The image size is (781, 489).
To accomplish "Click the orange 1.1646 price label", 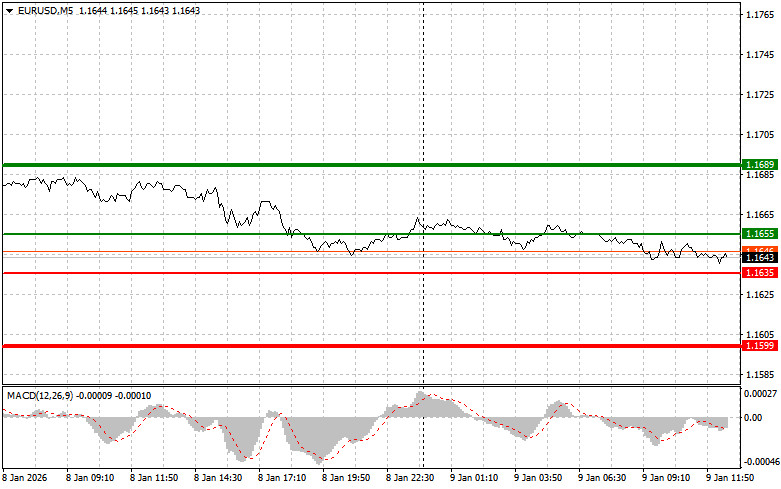I will pyautogui.click(x=760, y=249).
